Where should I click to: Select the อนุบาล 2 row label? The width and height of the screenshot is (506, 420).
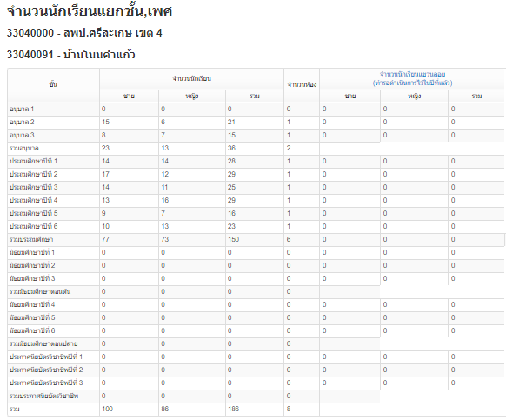pyautogui.click(x=22, y=123)
